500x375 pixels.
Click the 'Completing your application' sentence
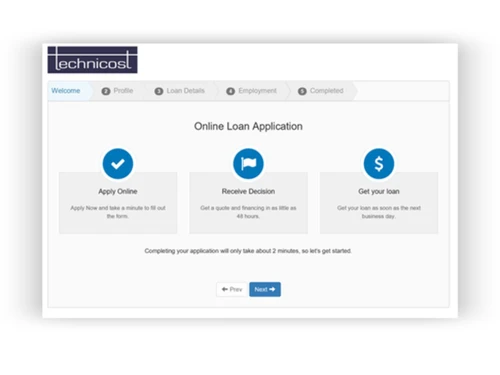click(x=248, y=251)
